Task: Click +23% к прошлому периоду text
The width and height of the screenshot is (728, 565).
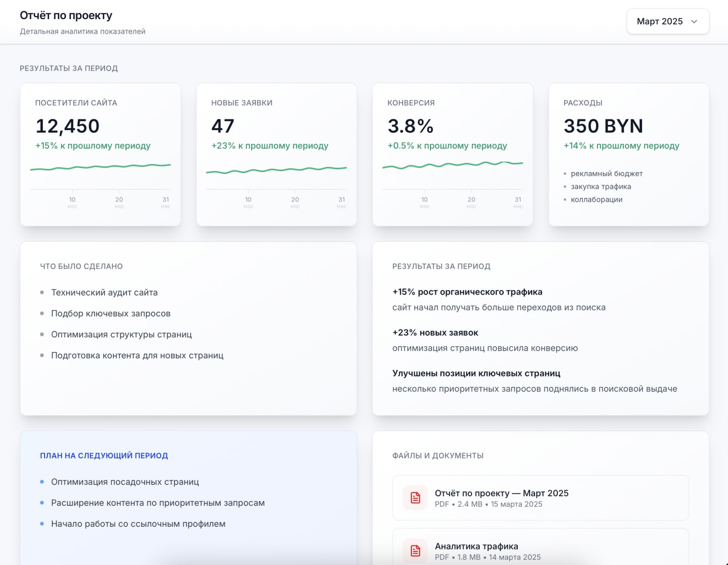Action: click(270, 146)
